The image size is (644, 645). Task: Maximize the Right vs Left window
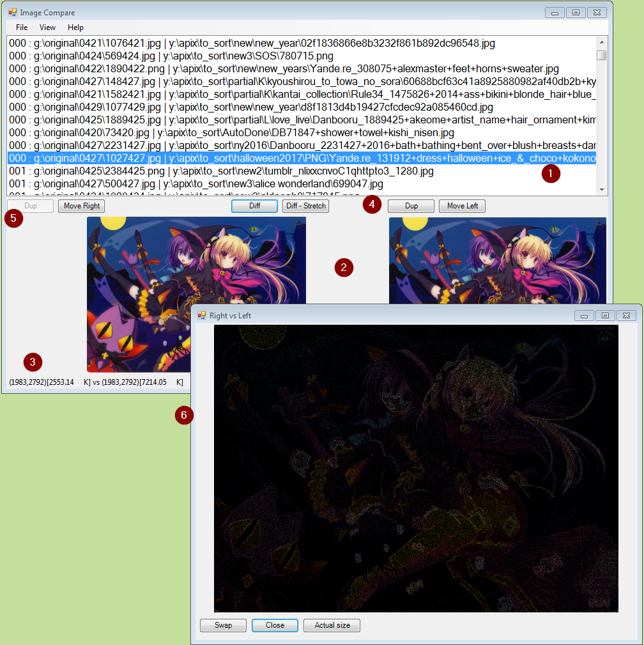click(605, 316)
